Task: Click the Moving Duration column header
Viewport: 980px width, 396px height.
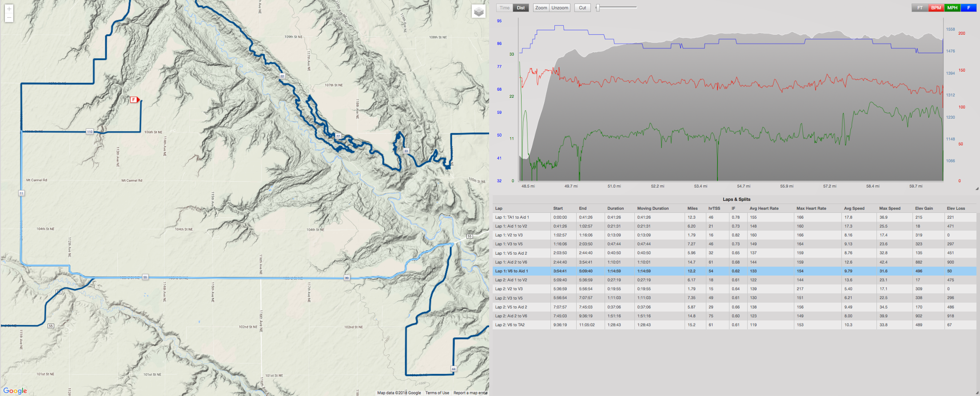Action: pos(653,208)
